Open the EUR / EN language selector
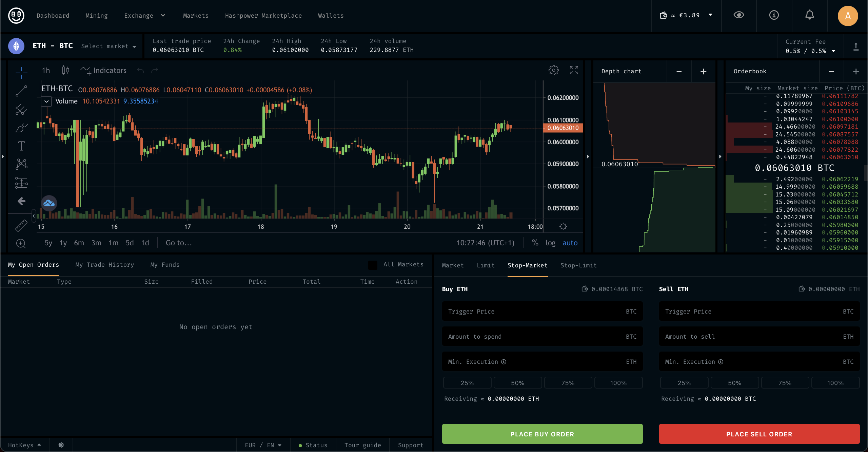 (263, 445)
